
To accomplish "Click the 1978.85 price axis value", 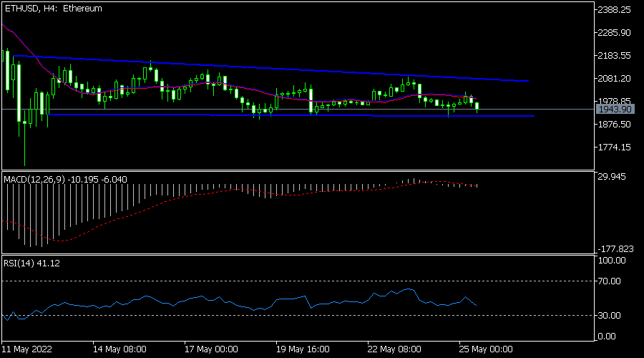I will 614,101.
